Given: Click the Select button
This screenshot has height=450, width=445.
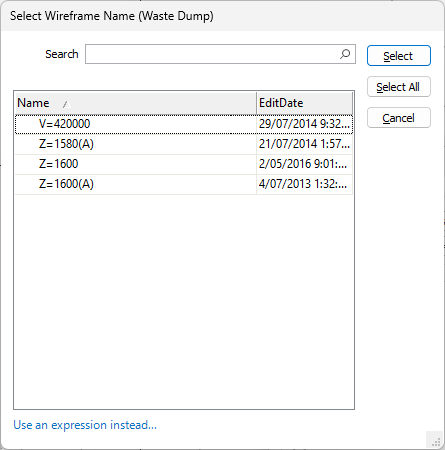Looking at the screenshot, I should pyautogui.click(x=399, y=56).
